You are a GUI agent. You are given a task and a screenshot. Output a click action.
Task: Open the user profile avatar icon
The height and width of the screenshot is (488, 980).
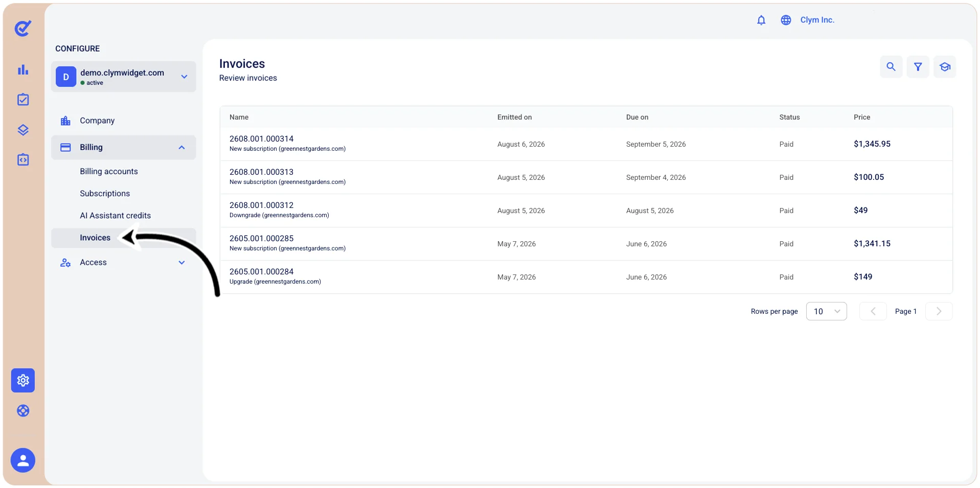23,460
